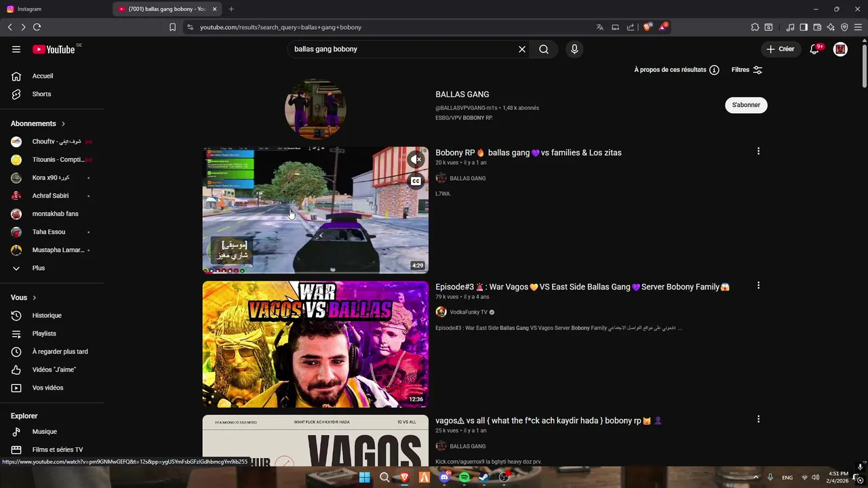
Task: Open the Kora x90 subscription channel
Action: click(x=52, y=178)
